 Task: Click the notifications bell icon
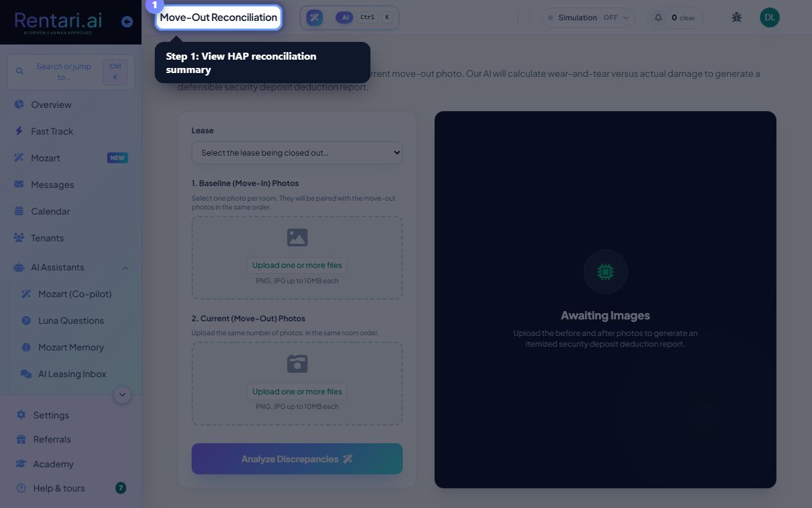tap(658, 18)
